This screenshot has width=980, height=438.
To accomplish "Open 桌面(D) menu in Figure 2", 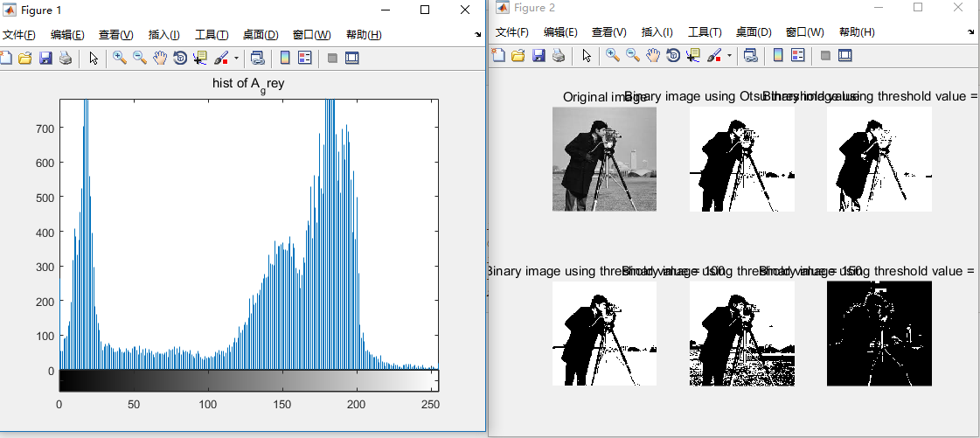I will (754, 32).
